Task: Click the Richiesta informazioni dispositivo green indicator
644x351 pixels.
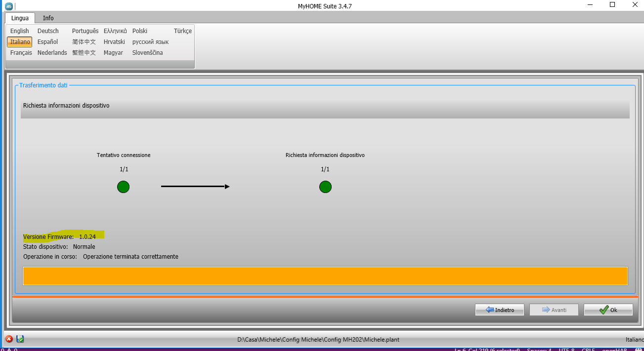Action: pyautogui.click(x=325, y=187)
